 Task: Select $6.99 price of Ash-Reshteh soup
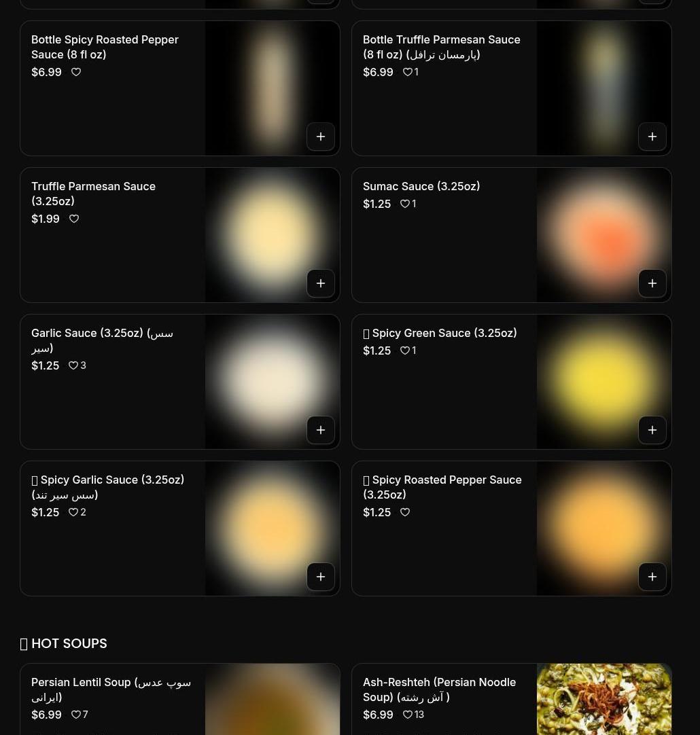378,715
